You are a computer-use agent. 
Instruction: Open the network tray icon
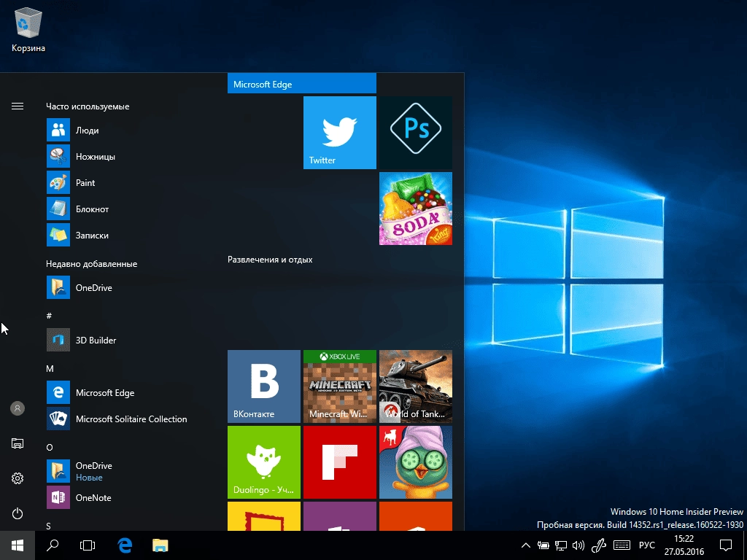561,545
